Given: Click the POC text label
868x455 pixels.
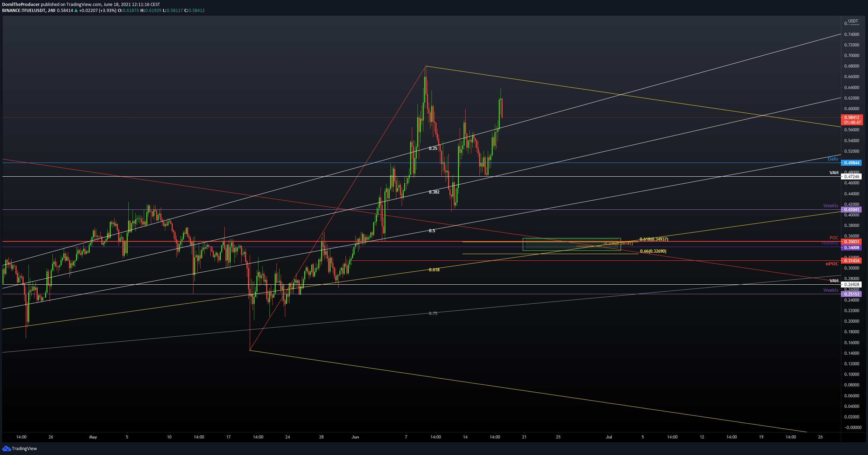Looking at the screenshot, I should (x=834, y=238).
